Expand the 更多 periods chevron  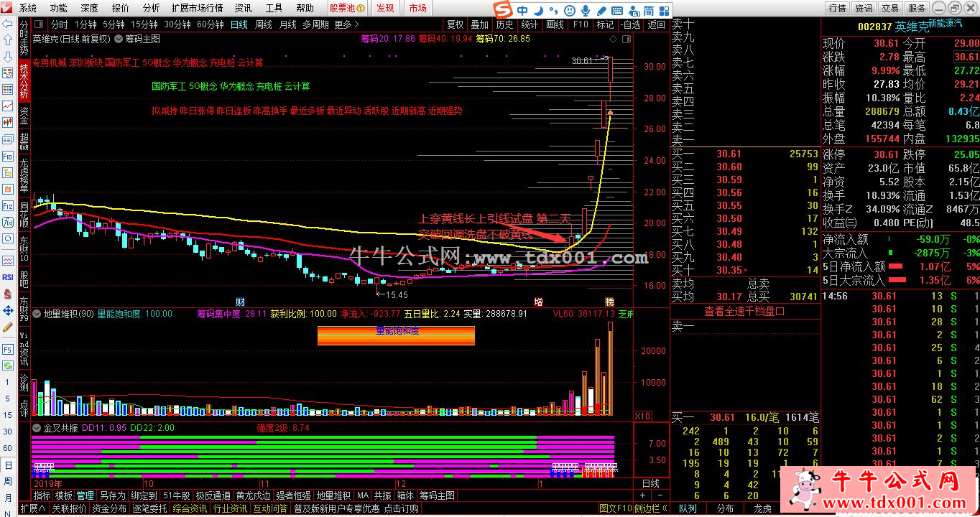click(x=358, y=24)
